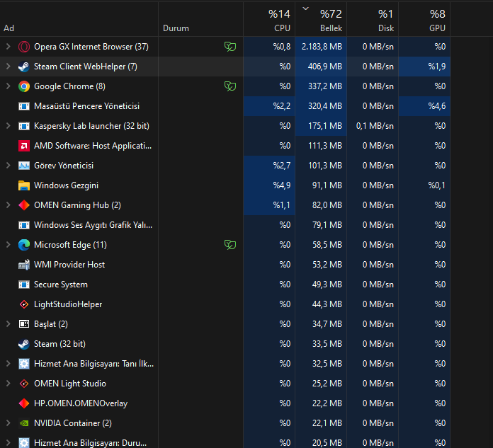Image resolution: width=493 pixels, height=448 pixels.
Task: Click the Kaspersky Lab launcher icon
Action: point(24,126)
